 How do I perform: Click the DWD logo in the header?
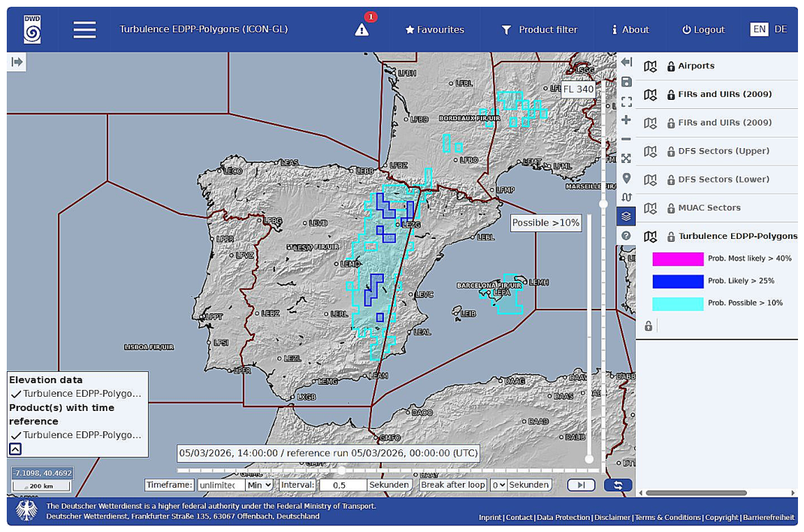(x=32, y=29)
